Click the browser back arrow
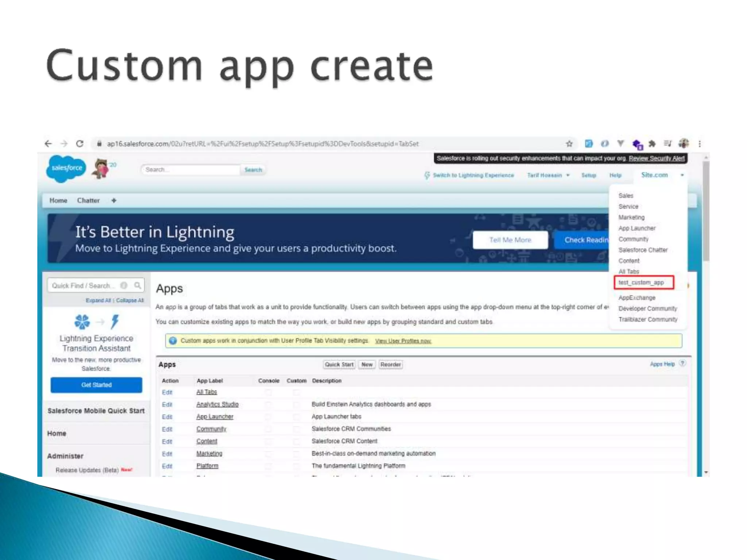The image size is (747, 560). click(48, 144)
